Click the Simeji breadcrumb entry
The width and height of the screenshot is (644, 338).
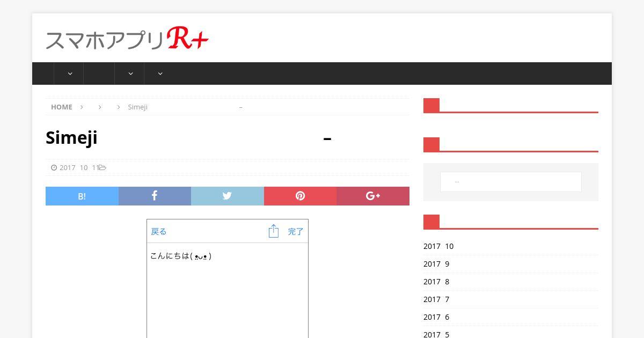(x=185, y=107)
